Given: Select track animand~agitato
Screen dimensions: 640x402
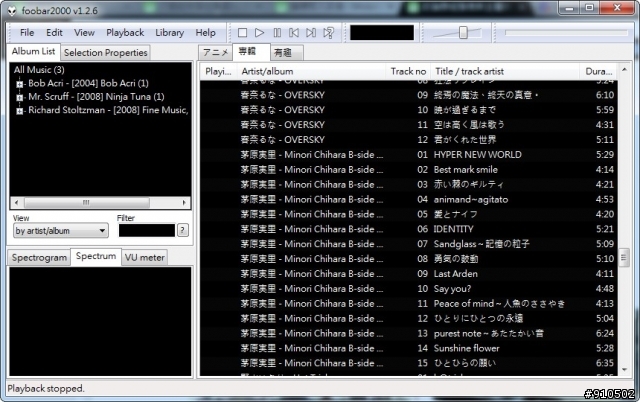Looking at the screenshot, I should coord(409,200).
